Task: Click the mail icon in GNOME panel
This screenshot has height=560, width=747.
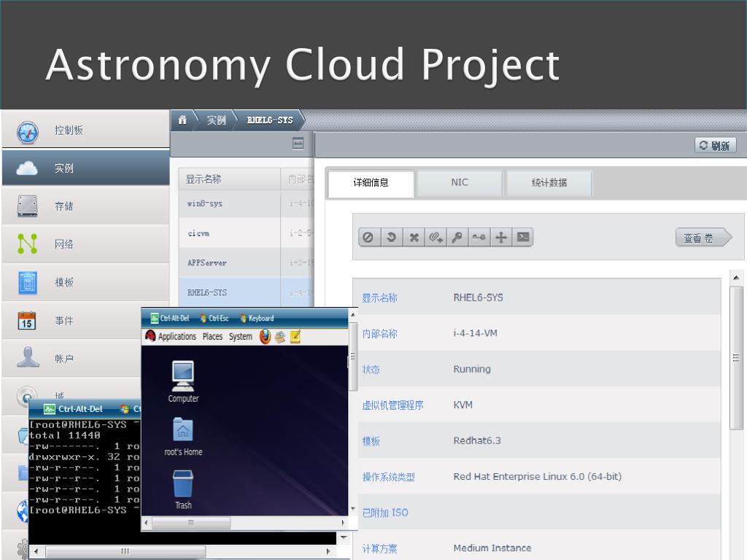Action: point(280,337)
